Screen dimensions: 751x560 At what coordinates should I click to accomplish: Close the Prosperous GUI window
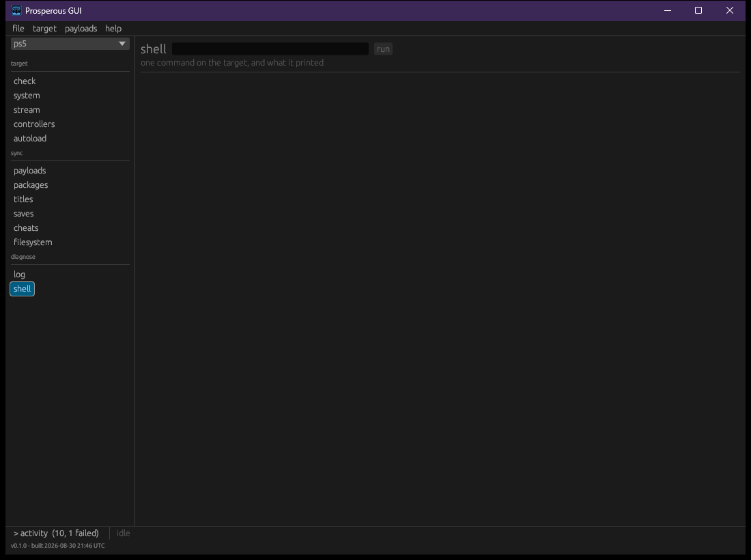pyautogui.click(x=729, y=10)
